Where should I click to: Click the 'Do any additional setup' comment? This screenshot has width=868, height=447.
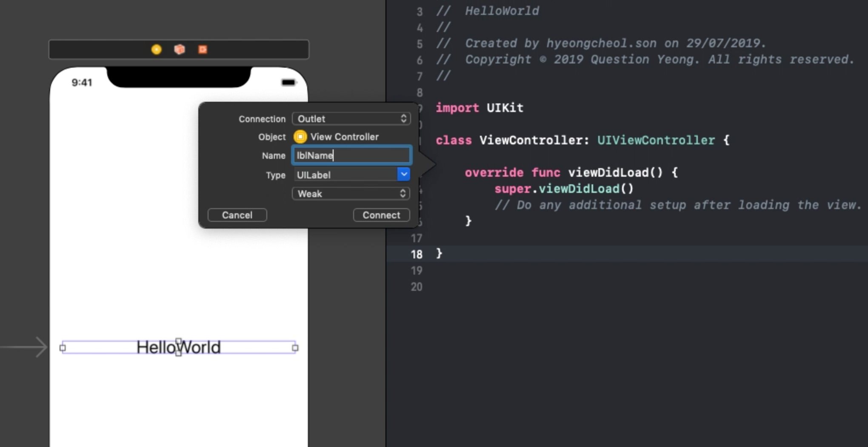(678, 205)
